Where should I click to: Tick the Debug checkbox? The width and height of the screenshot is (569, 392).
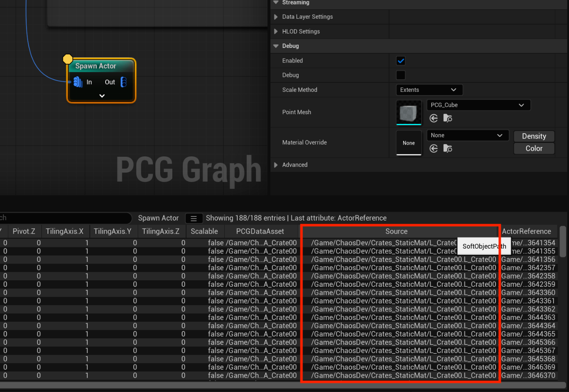[x=401, y=75]
